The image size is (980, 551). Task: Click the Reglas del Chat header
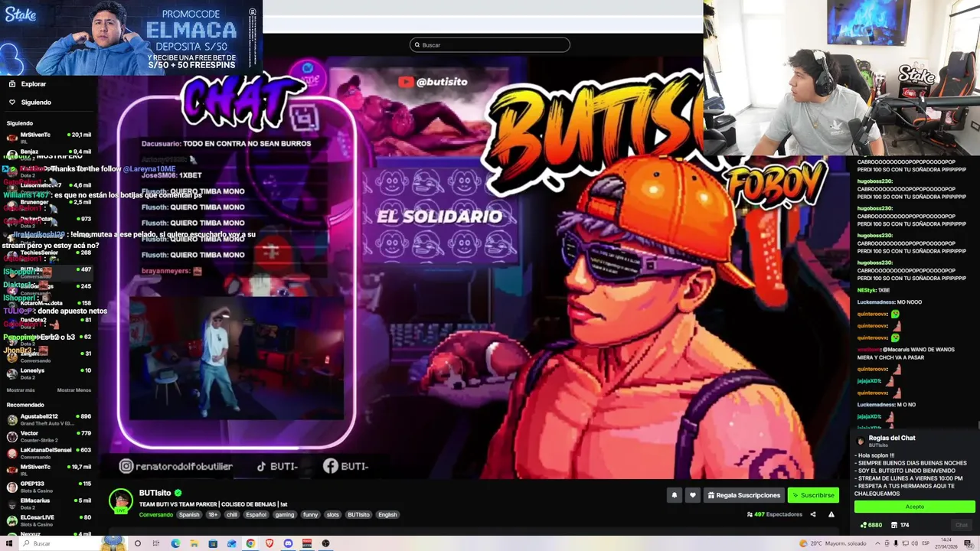pyautogui.click(x=892, y=439)
